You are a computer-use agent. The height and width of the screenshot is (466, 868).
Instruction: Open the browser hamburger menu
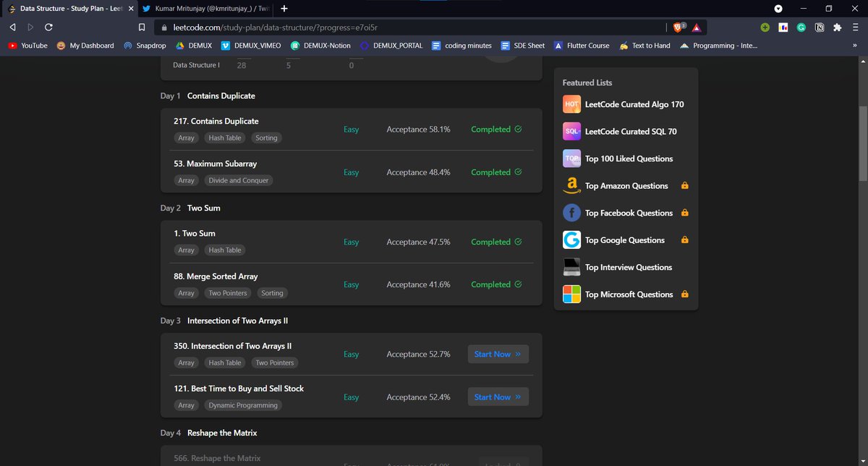click(856, 27)
